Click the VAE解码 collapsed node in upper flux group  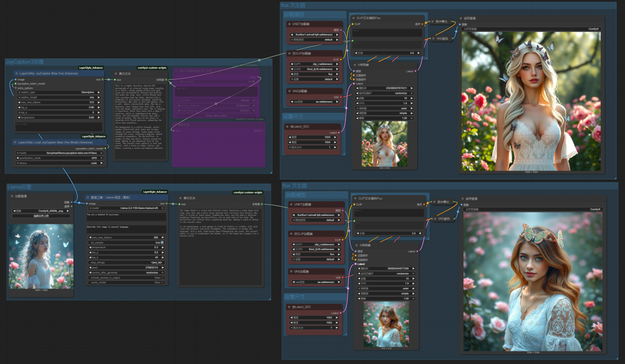[x=440, y=39]
